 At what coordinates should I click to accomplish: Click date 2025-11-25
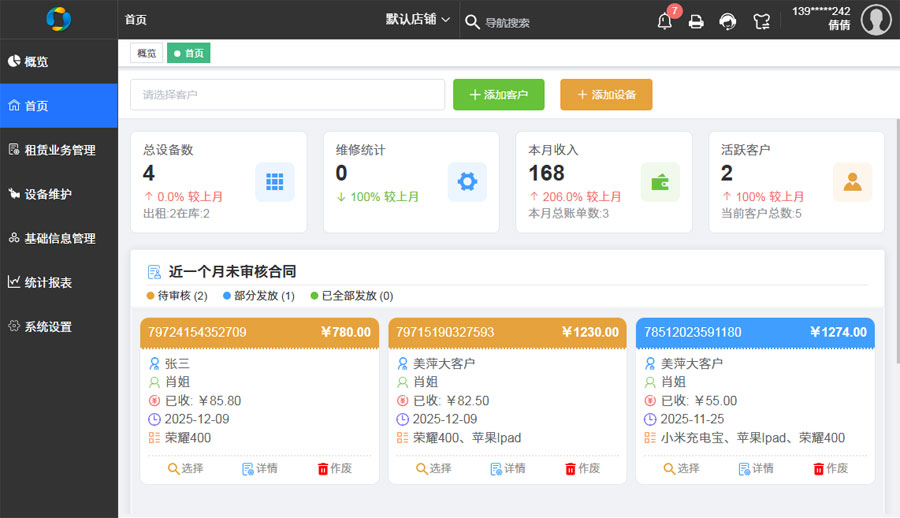pyautogui.click(x=692, y=419)
